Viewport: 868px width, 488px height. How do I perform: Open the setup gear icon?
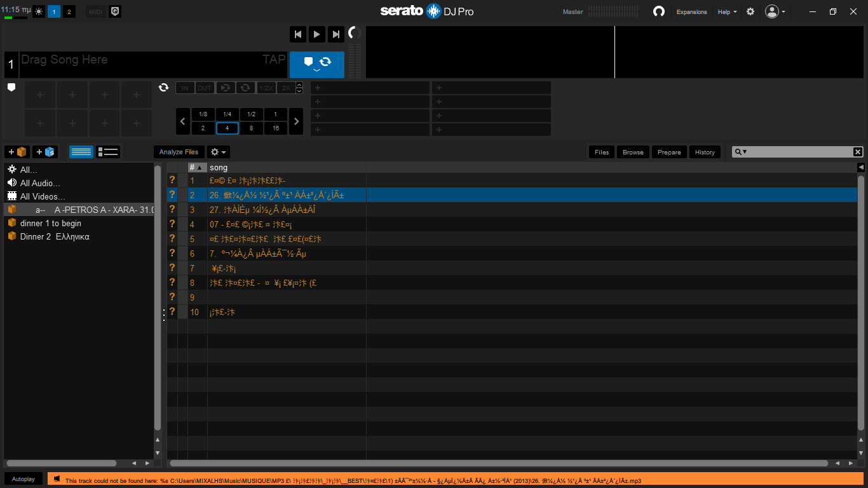tap(750, 11)
